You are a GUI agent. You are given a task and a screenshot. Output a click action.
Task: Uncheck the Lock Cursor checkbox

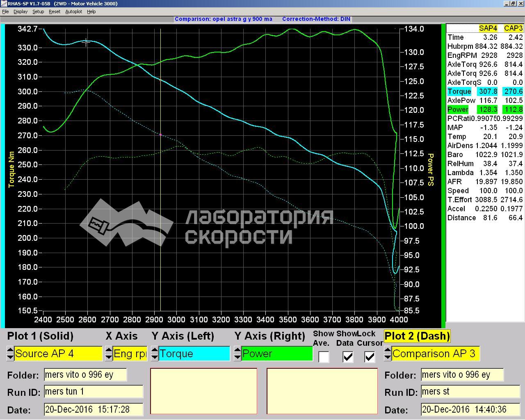coord(370,357)
